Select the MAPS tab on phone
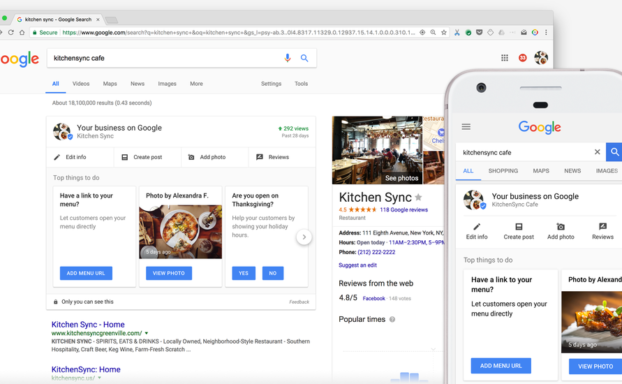The height and width of the screenshot is (384, 622). pyautogui.click(x=541, y=171)
